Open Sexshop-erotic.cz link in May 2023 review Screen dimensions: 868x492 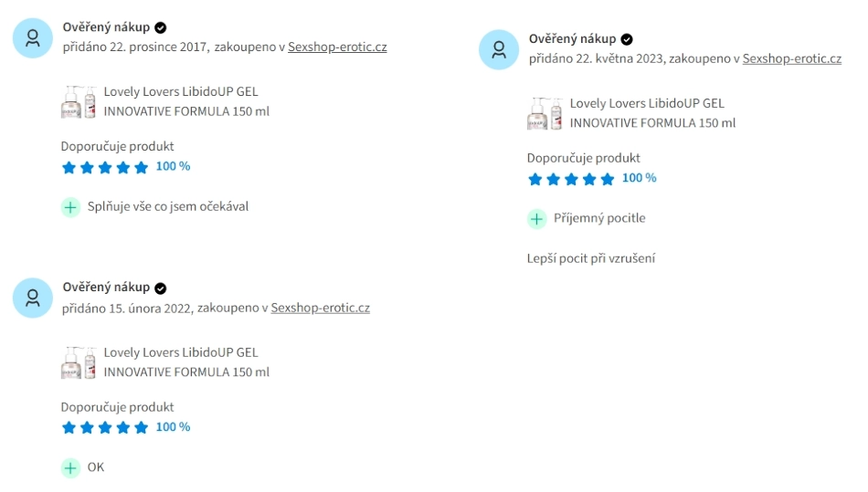click(791, 58)
